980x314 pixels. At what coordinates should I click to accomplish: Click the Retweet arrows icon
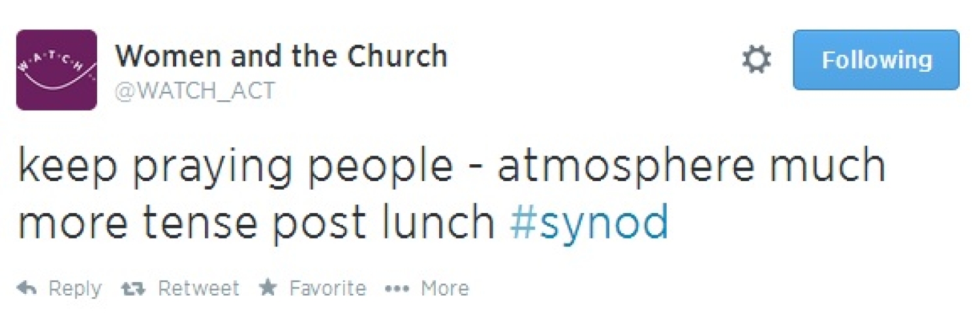tap(134, 288)
